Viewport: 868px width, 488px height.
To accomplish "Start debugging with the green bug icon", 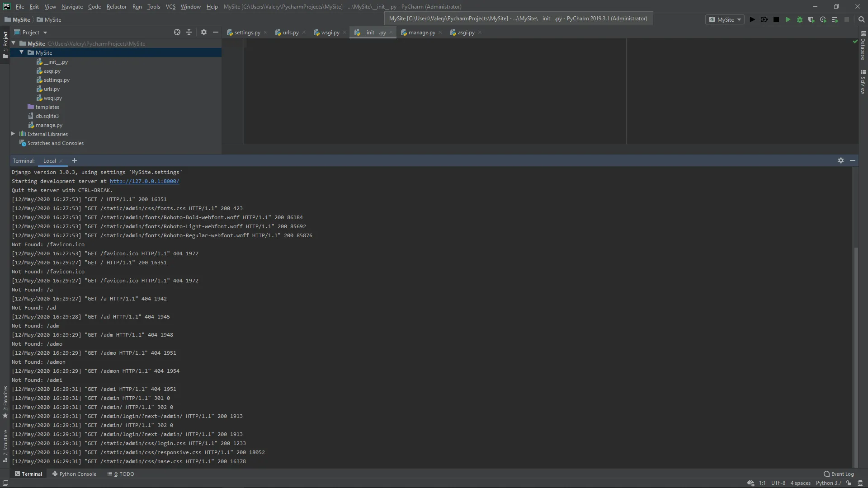I will click(800, 19).
